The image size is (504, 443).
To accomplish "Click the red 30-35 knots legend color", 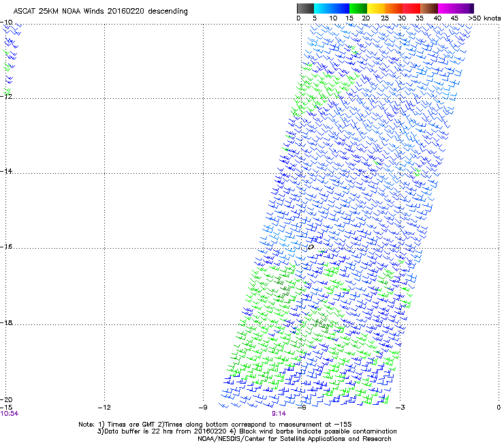I will [411, 8].
